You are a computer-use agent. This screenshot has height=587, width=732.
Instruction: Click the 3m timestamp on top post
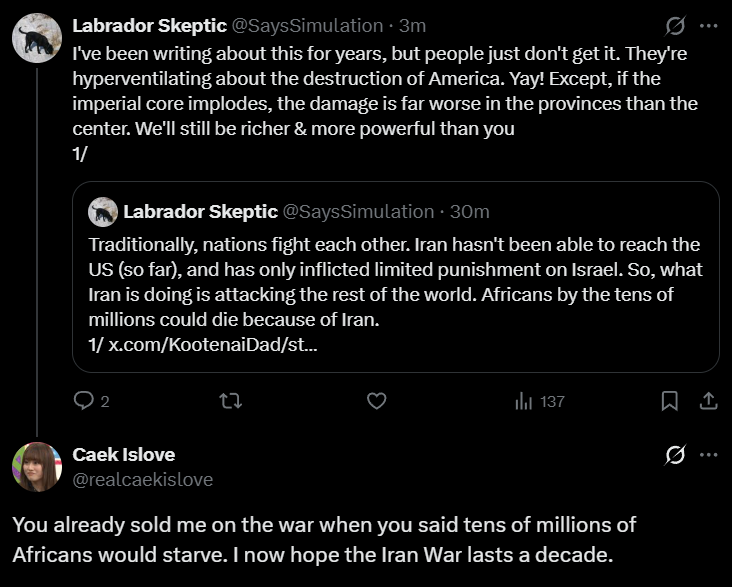(x=413, y=25)
